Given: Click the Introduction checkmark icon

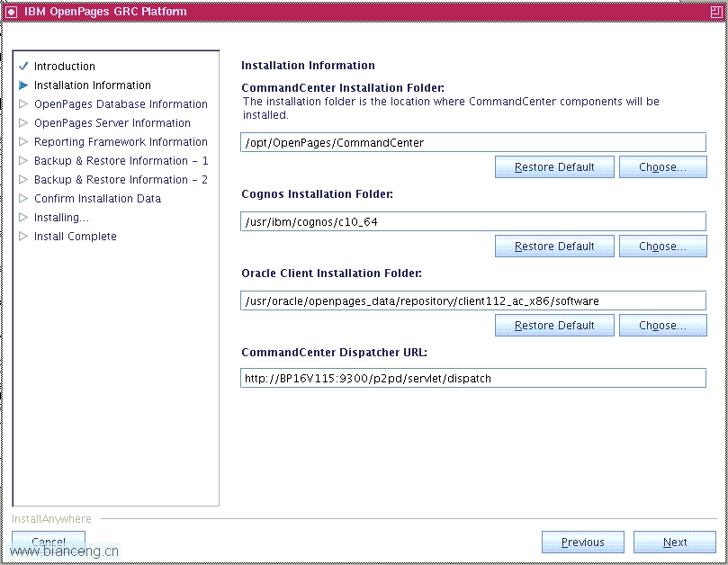Looking at the screenshot, I should pyautogui.click(x=23, y=66).
